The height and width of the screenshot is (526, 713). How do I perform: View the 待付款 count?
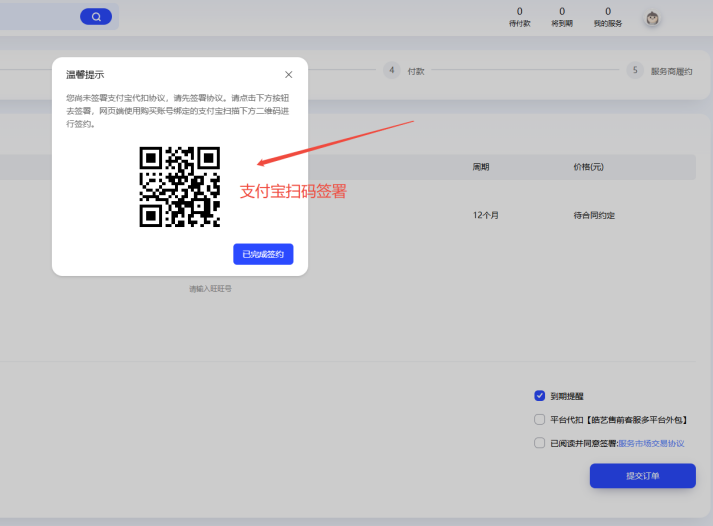tap(520, 17)
